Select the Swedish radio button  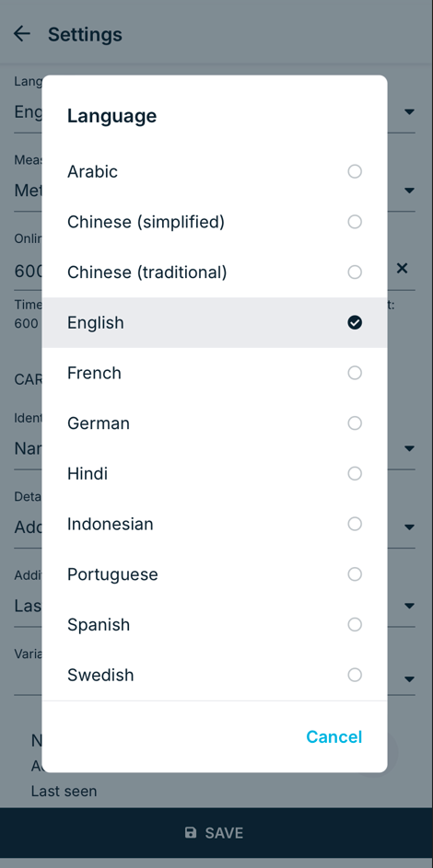(355, 675)
